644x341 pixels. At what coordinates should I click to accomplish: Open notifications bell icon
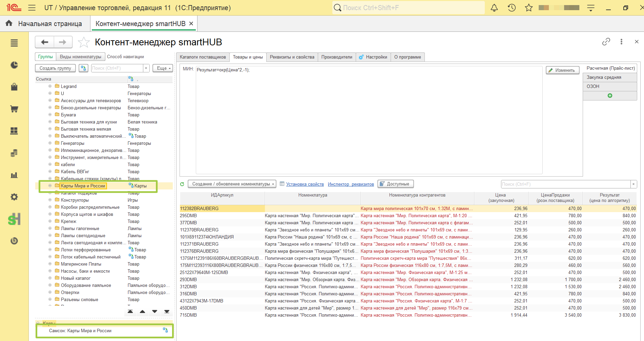pos(494,8)
